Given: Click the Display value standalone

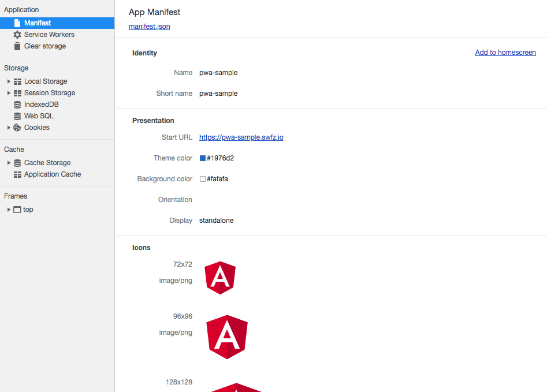Looking at the screenshot, I should (216, 221).
